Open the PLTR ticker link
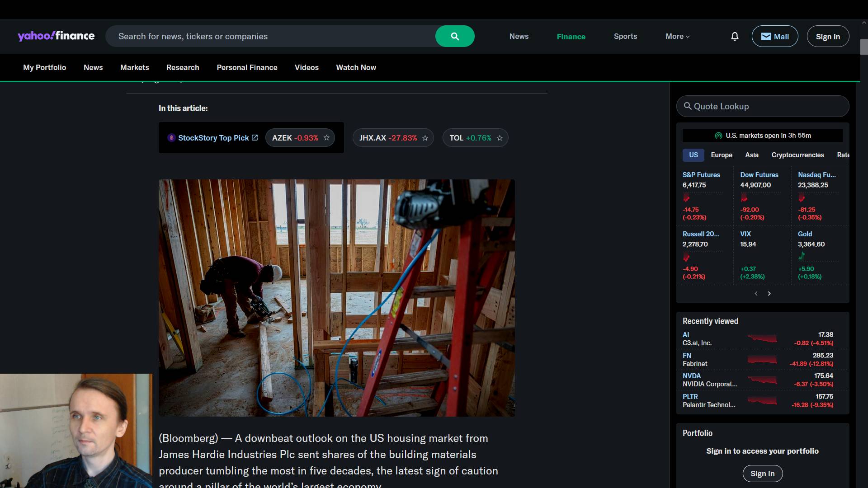868x488 pixels. [690, 396]
